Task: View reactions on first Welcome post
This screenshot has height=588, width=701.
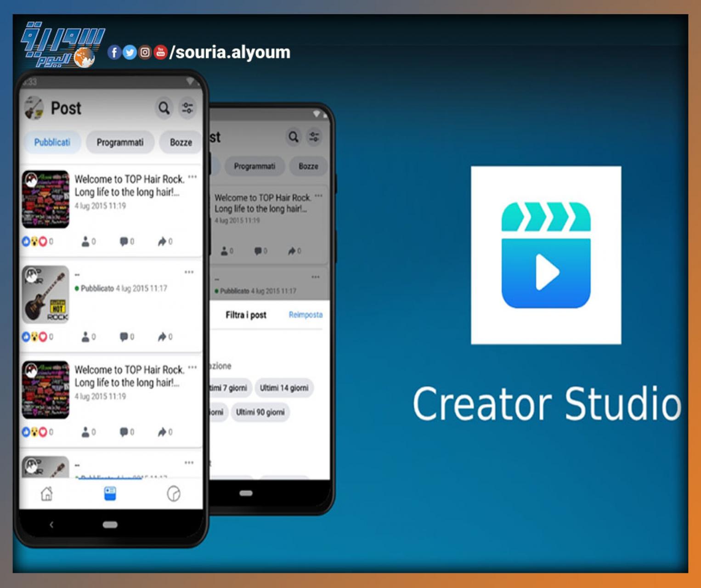Action: [38, 241]
